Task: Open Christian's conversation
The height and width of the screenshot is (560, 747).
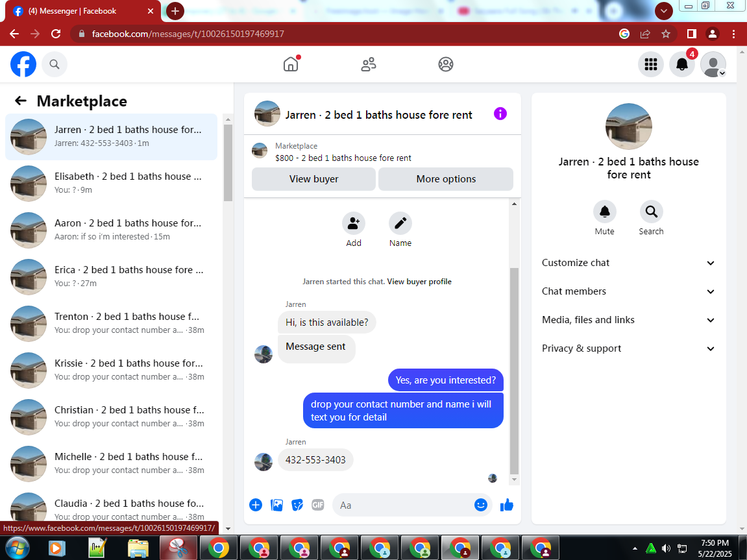Action: point(111,416)
